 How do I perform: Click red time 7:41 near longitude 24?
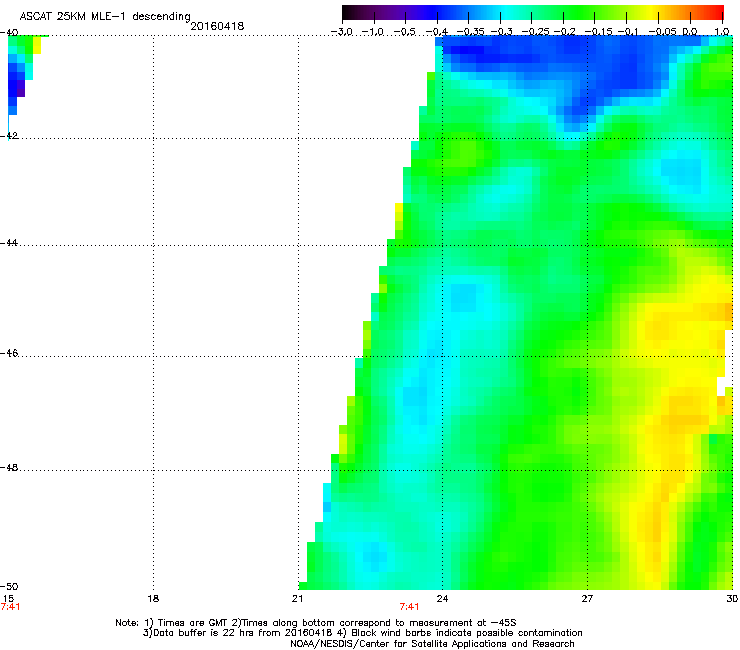(409, 607)
